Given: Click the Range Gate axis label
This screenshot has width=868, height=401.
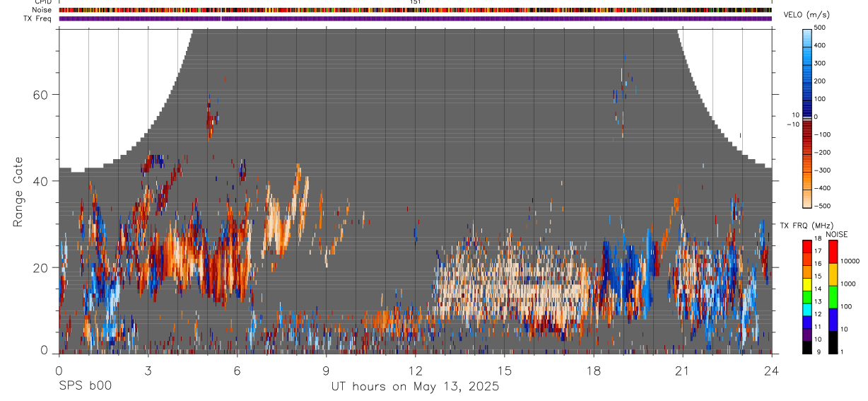Looking at the screenshot, I should (18, 192).
